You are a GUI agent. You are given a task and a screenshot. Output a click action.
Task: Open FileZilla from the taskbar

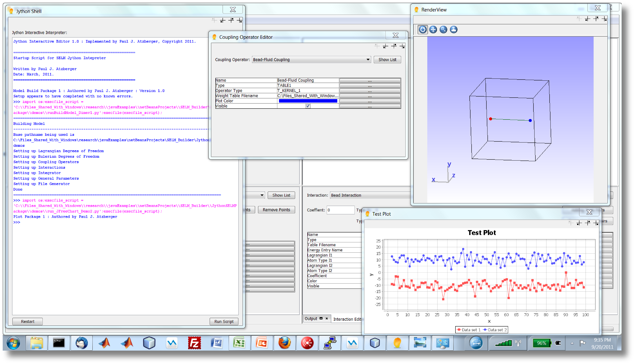pyautogui.click(x=194, y=343)
